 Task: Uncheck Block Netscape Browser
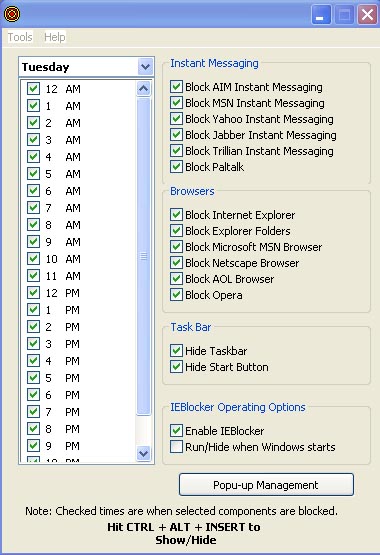(x=176, y=262)
